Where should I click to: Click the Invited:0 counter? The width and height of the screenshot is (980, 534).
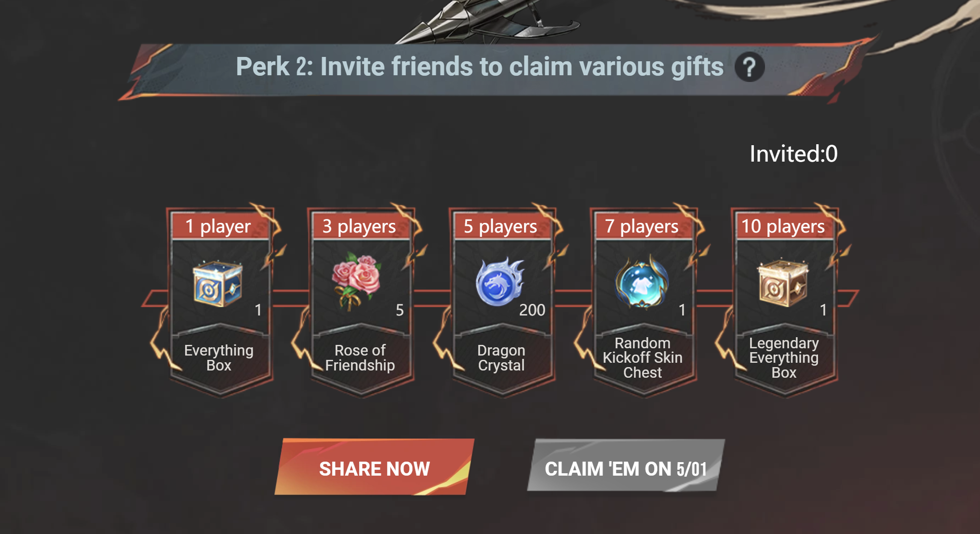tap(793, 154)
